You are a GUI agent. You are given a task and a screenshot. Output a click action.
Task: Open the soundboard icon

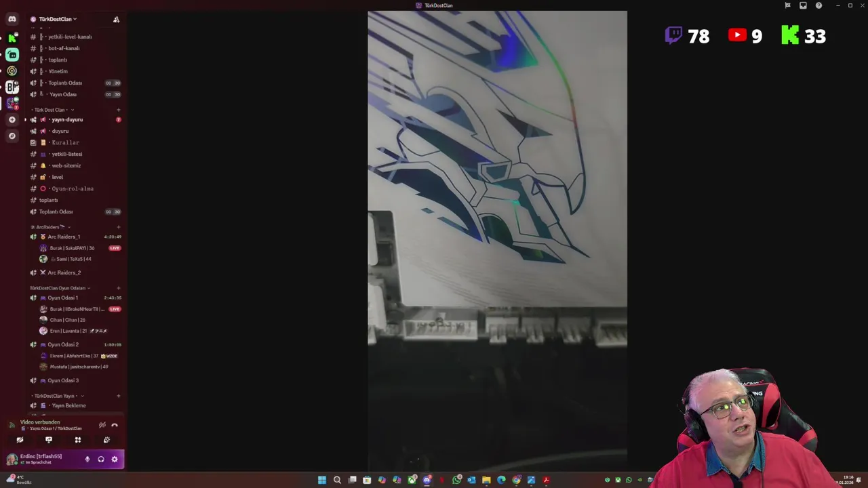tap(106, 440)
